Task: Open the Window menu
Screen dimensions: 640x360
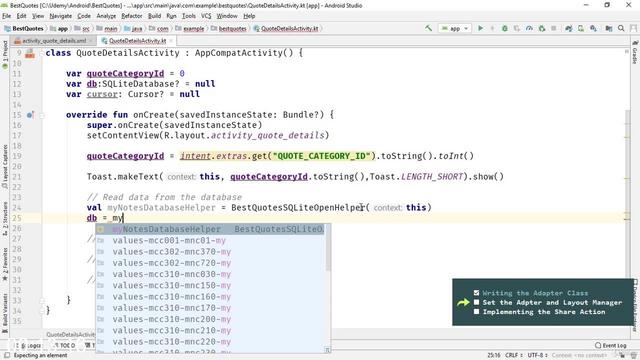Action: (x=227, y=16)
